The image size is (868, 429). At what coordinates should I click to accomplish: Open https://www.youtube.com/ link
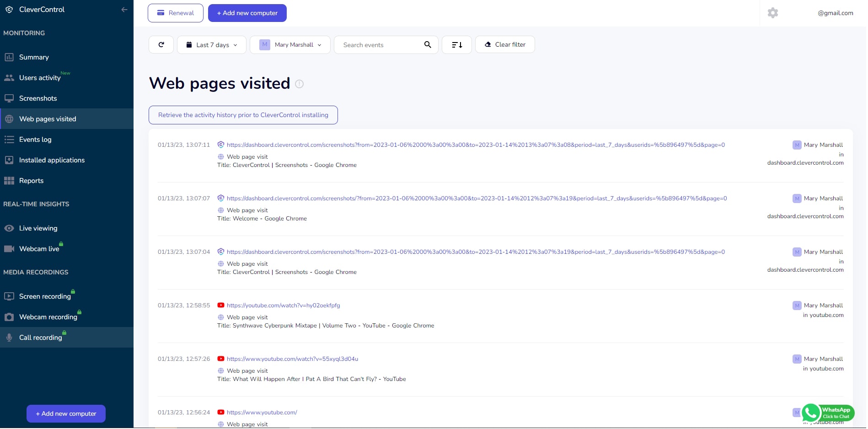coord(262,413)
